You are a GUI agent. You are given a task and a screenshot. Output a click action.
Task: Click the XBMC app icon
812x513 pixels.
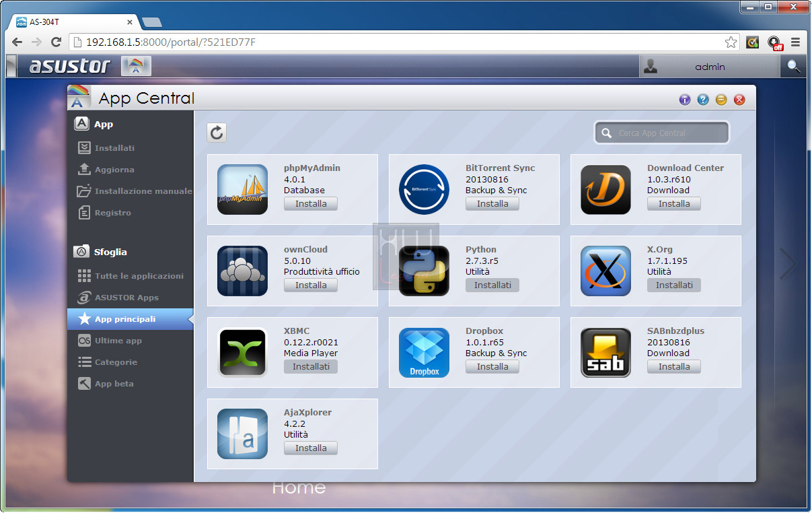(x=242, y=353)
